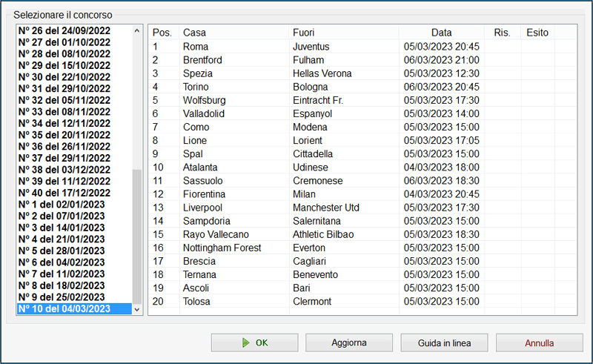Click the Annulla button
Screen dimensions: 593x364
(x=540, y=343)
